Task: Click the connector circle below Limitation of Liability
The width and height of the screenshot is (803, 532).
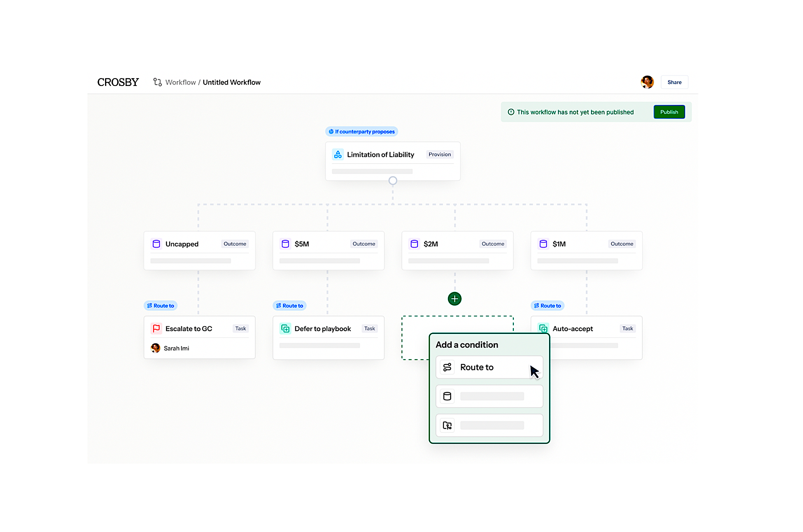Action: tap(393, 180)
